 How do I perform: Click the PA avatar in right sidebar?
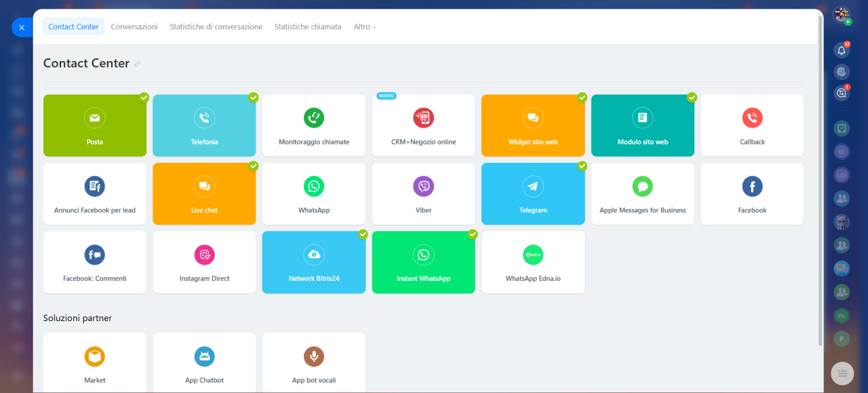(842, 316)
